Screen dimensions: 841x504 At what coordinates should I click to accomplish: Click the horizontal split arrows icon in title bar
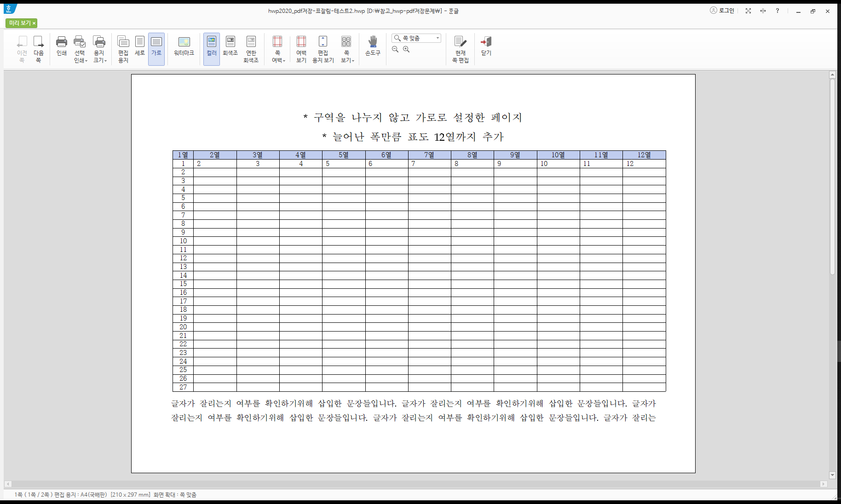[x=763, y=11]
